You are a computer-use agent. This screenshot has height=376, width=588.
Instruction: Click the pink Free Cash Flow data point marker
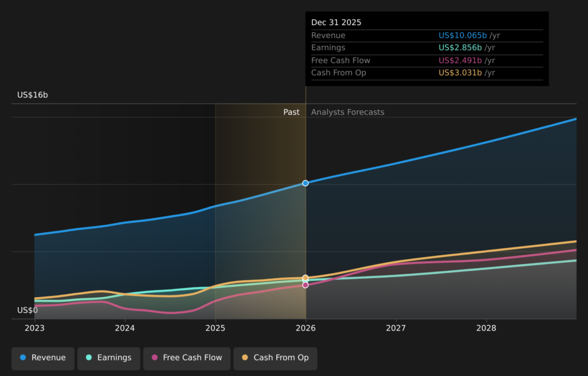pyautogui.click(x=305, y=285)
